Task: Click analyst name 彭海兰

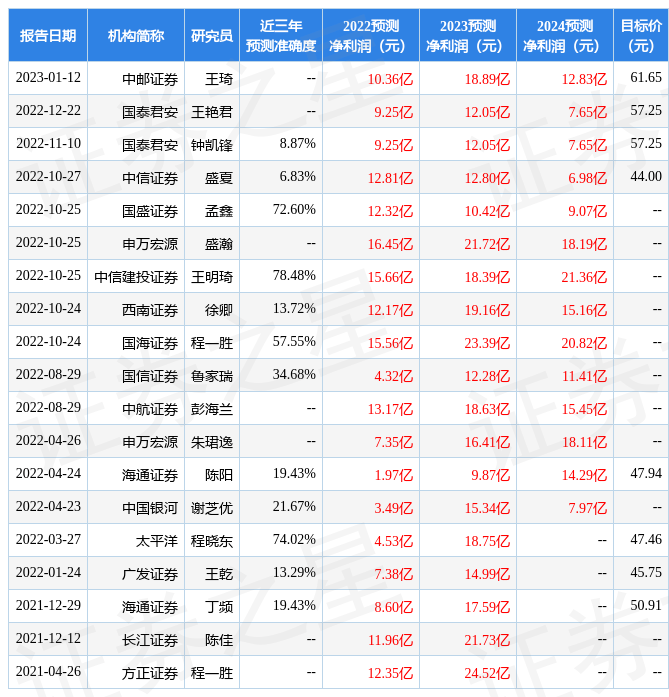Action: click(x=212, y=409)
